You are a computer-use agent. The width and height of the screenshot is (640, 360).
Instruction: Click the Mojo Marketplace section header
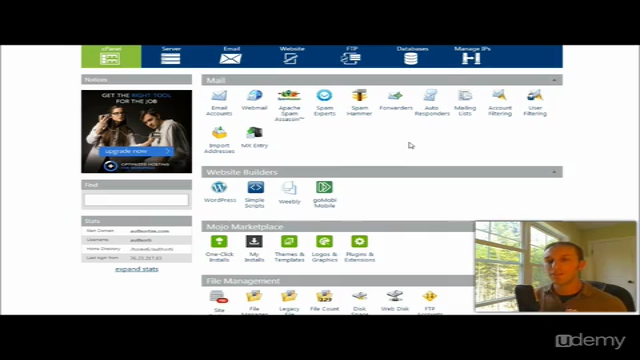click(x=338, y=227)
